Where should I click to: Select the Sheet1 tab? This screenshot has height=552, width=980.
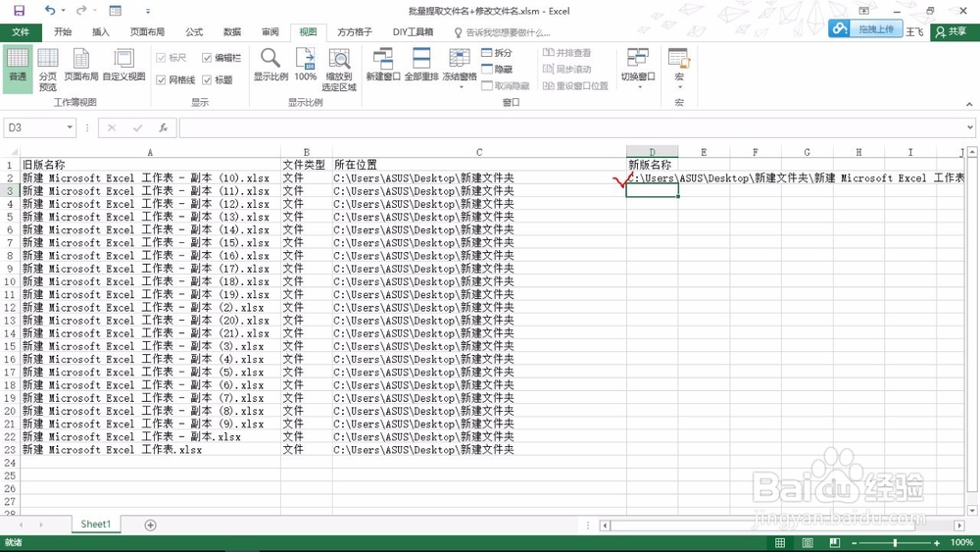(95, 525)
